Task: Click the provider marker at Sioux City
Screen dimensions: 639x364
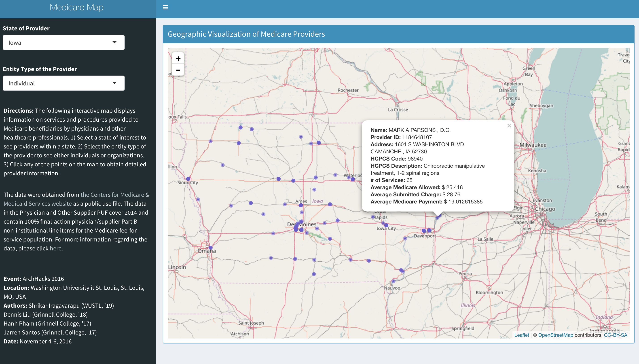Action: [x=188, y=179]
